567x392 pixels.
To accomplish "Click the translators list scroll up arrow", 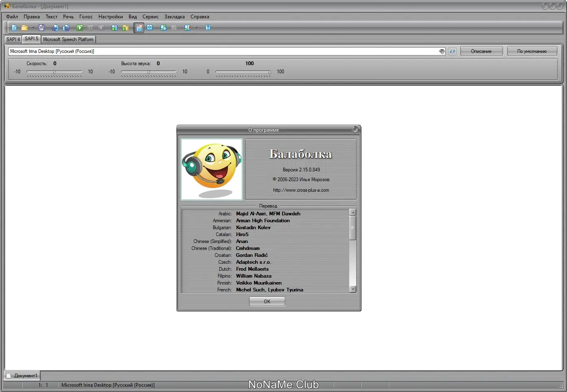I will click(352, 212).
